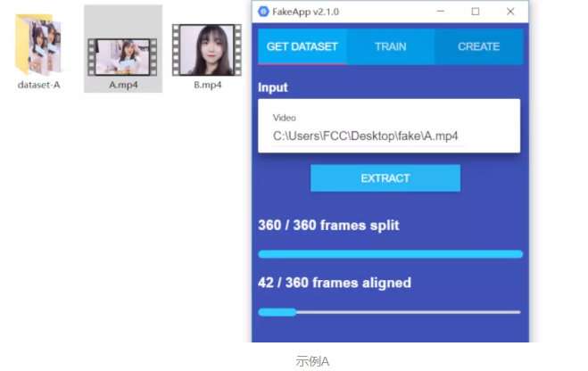Click the '360 / 360 frames split' text
This screenshot has height=371, width=588.
coord(328,226)
